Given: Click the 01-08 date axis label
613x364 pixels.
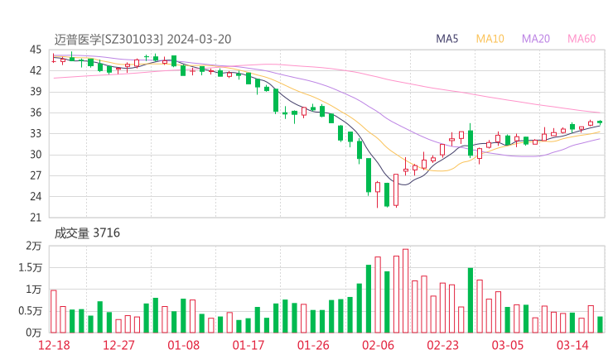Looking at the screenshot, I should coord(183,345).
